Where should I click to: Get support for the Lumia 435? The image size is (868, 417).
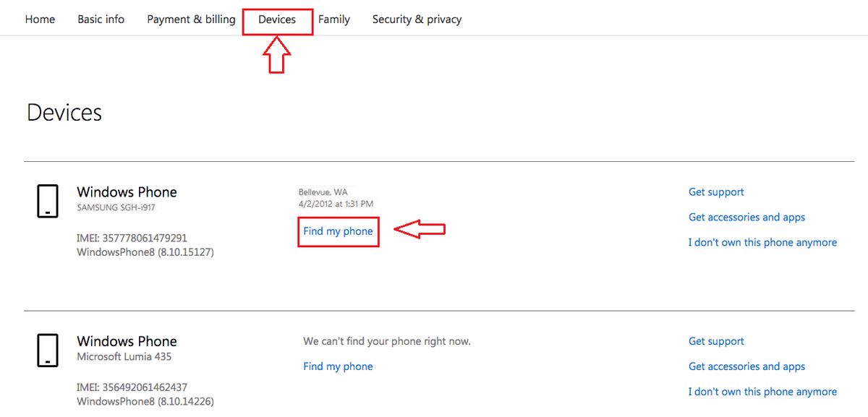pyautogui.click(x=716, y=341)
